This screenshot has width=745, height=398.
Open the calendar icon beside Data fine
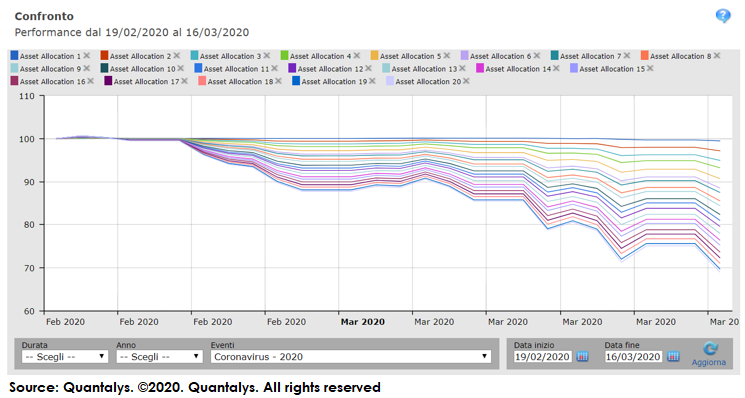pyautogui.click(x=673, y=356)
